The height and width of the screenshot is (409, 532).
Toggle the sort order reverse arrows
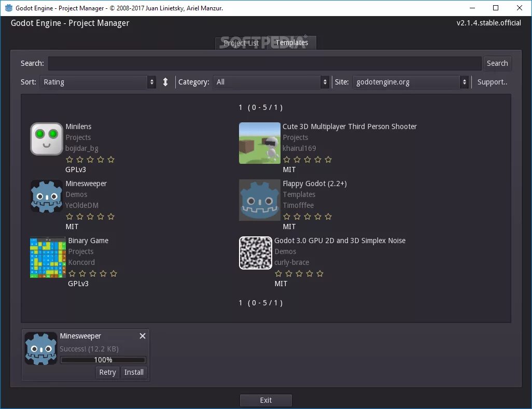(165, 82)
